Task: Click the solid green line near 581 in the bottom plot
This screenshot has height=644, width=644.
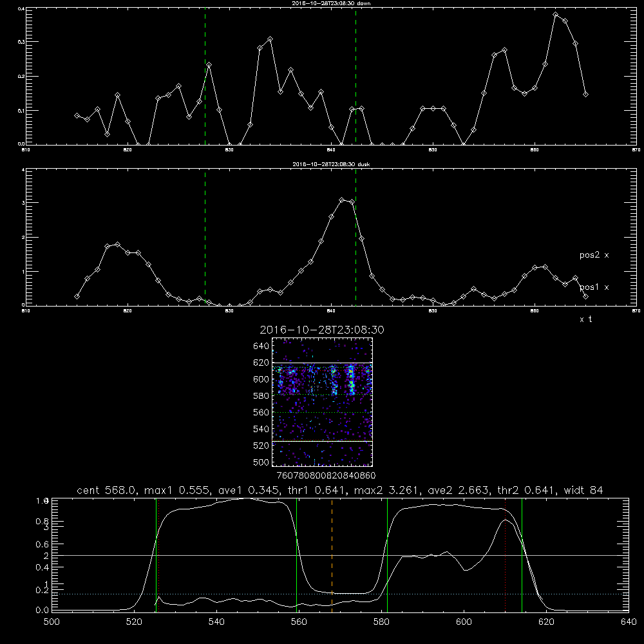Action: pos(387,554)
